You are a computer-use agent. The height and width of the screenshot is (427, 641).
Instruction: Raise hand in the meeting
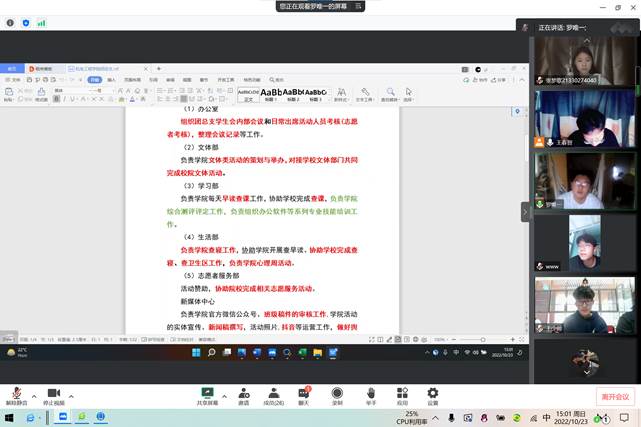click(371, 396)
